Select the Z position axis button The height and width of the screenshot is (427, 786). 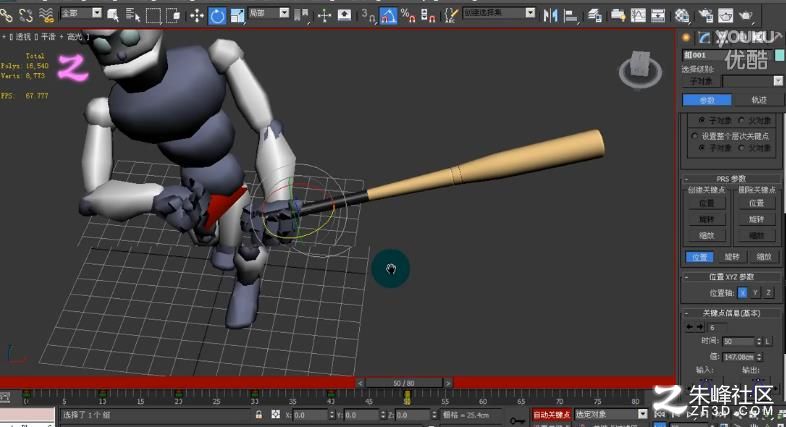click(x=768, y=293)
